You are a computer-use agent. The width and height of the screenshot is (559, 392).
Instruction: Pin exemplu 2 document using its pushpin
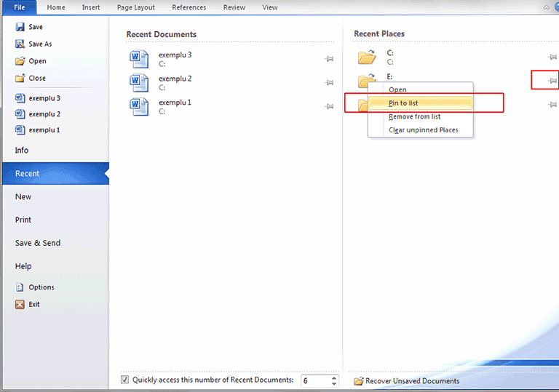(x=328, y=83)
